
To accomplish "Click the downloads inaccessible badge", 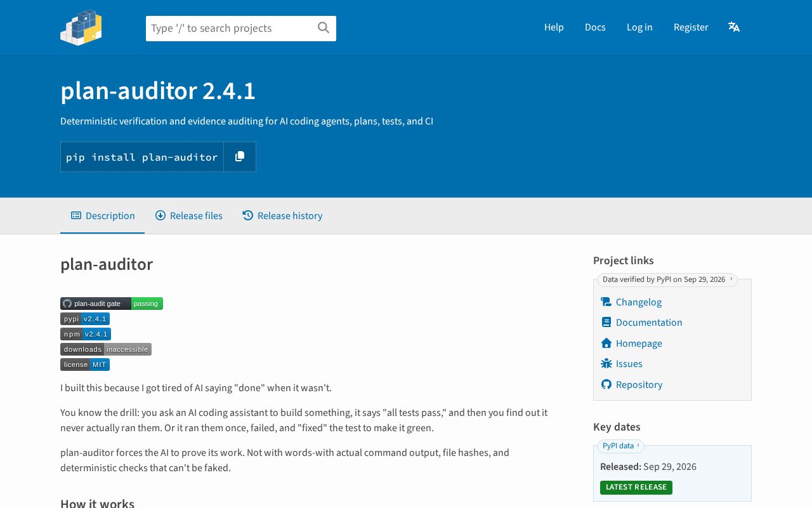I will (106, 349).
